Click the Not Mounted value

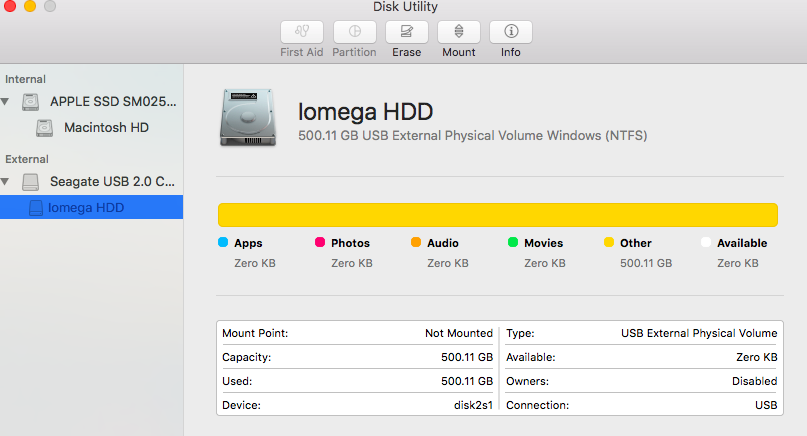(459, 333)
